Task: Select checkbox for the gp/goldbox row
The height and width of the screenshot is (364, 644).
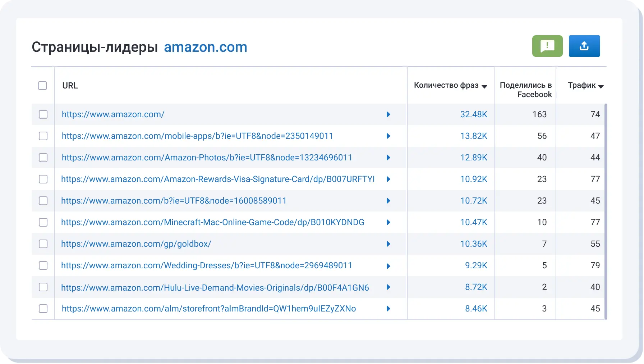Action: pos(43,244)
